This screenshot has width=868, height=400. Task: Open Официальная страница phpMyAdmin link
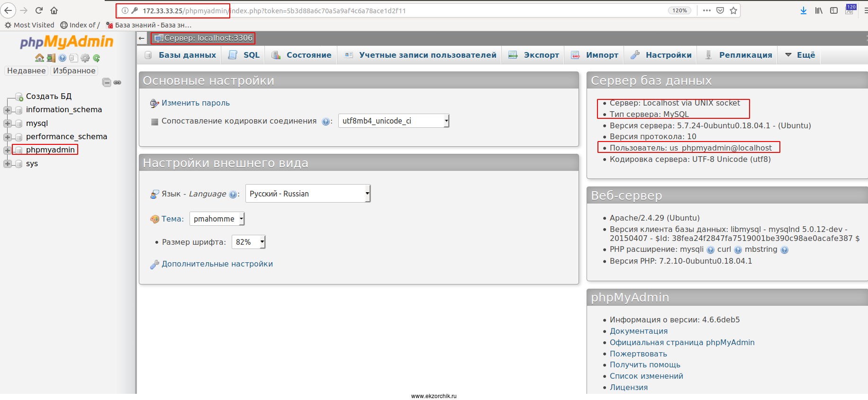pyautogui.click(x=682, y=342)
